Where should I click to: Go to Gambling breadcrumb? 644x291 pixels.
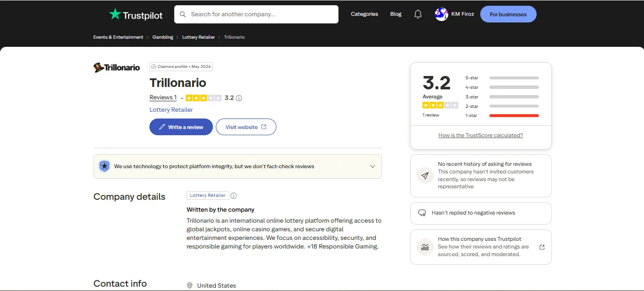click(163, 37)
